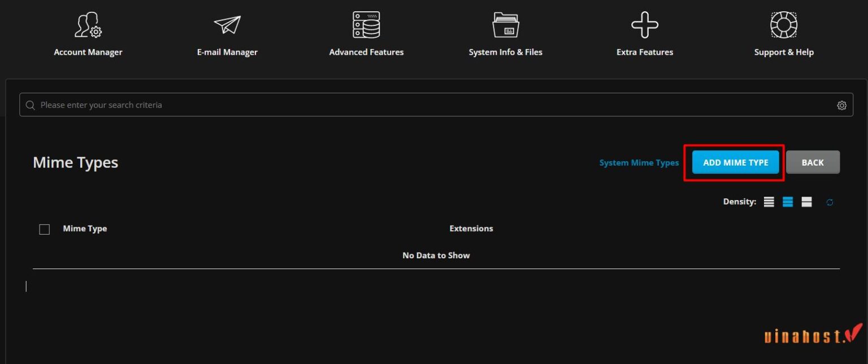868x364 pixels.
Task: Switch to cozy density view
Action: point(787,202)
